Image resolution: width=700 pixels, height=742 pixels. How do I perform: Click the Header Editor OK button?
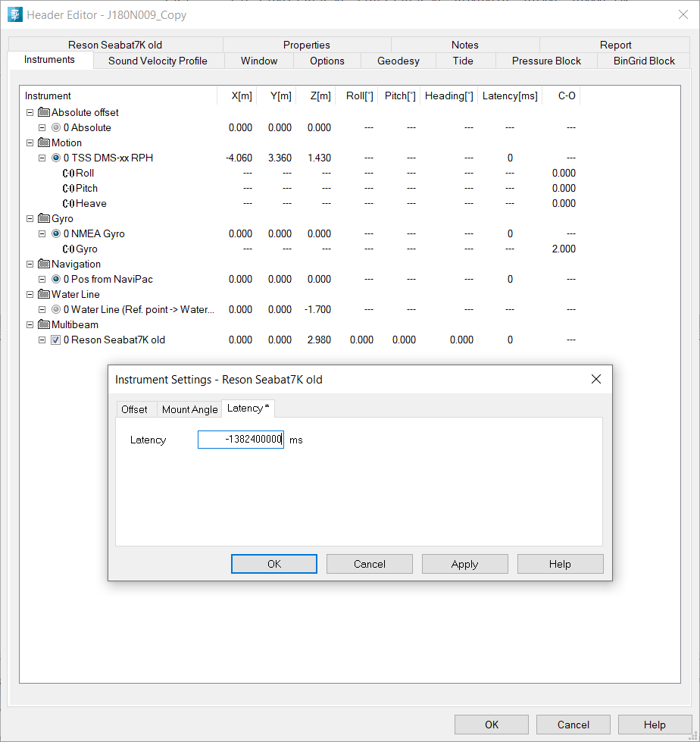click(492, 725)
